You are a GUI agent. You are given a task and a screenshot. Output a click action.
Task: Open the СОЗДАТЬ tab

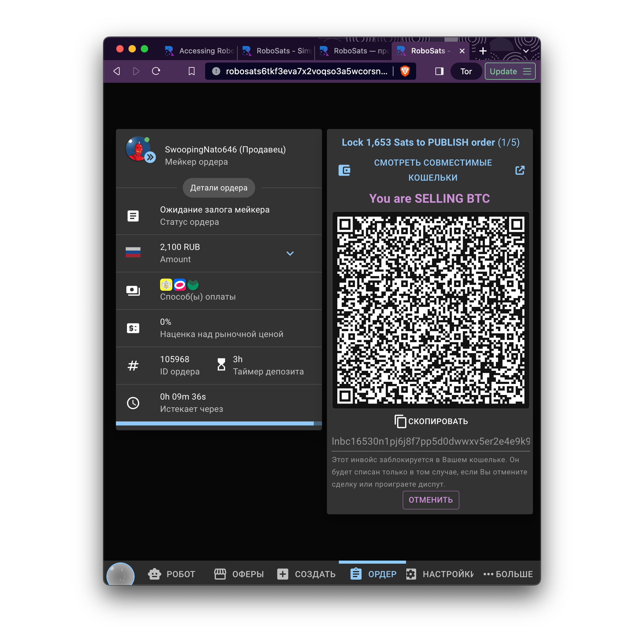click(306, 574)
